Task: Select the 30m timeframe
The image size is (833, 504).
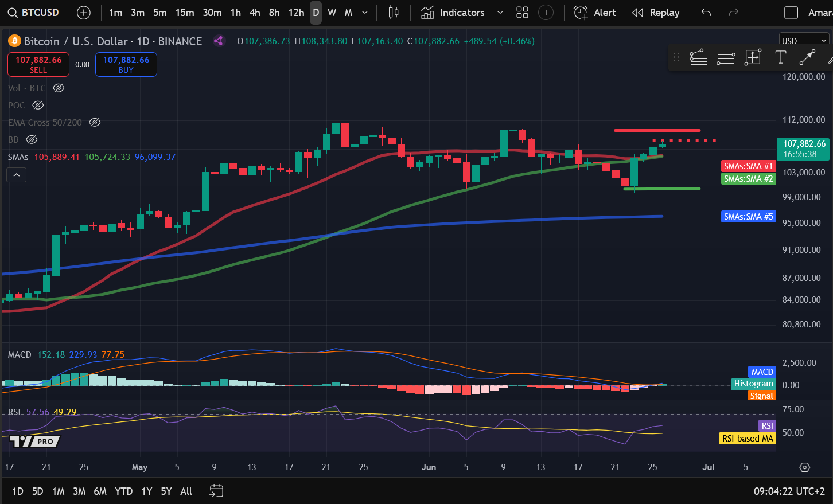Action: point(212,13)
